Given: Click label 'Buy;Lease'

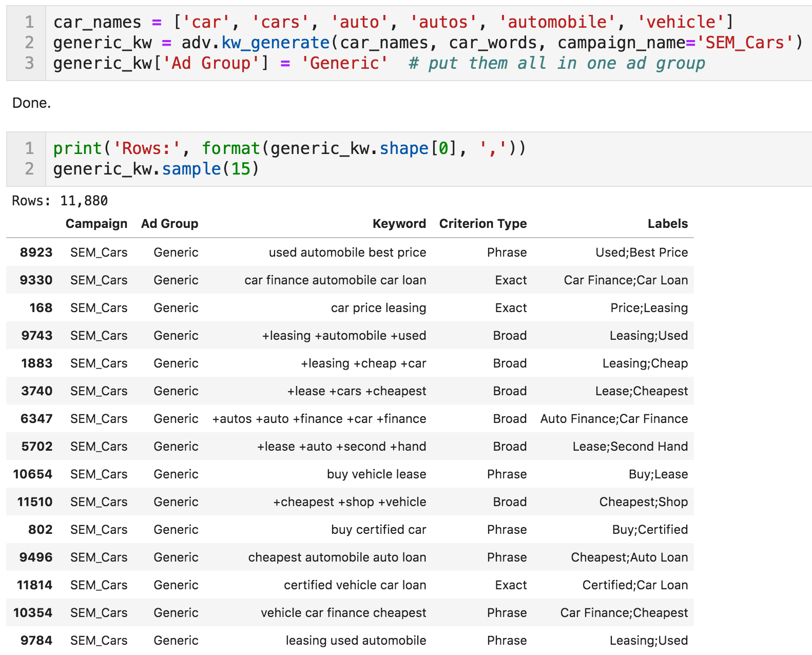Looking at the screenshot, I should pos(659,474).
